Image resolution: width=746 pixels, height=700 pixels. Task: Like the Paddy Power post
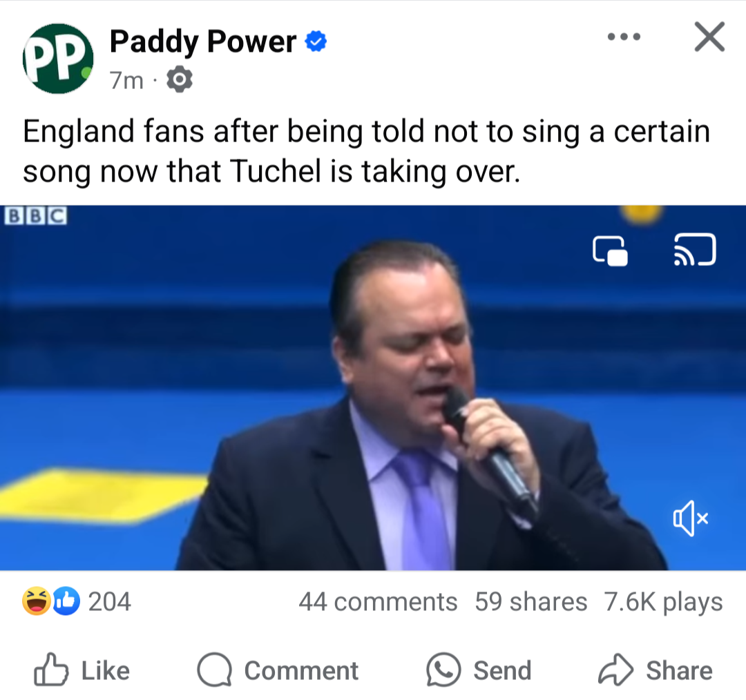(82, 670)
